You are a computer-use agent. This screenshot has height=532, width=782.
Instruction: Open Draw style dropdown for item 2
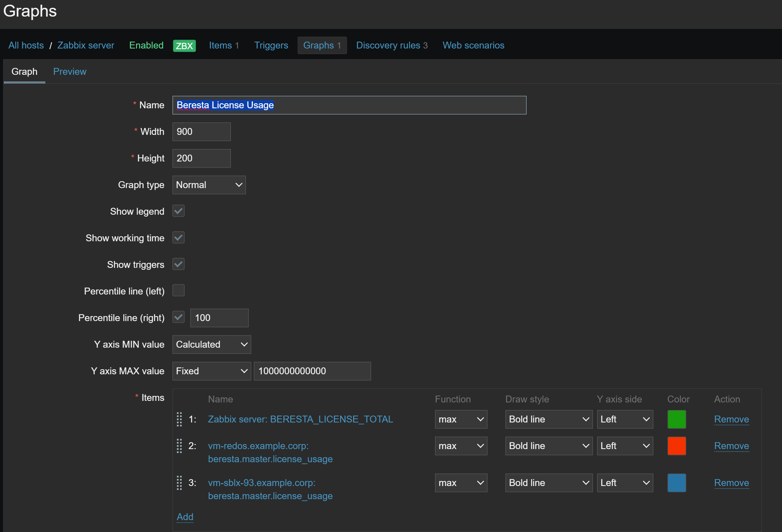tap(549, 446)
